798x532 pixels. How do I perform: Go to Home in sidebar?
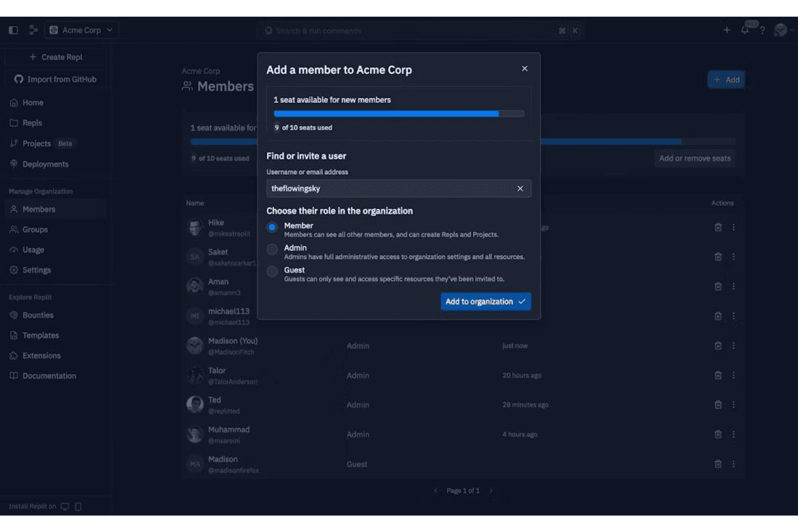click(x=56, y=102)
